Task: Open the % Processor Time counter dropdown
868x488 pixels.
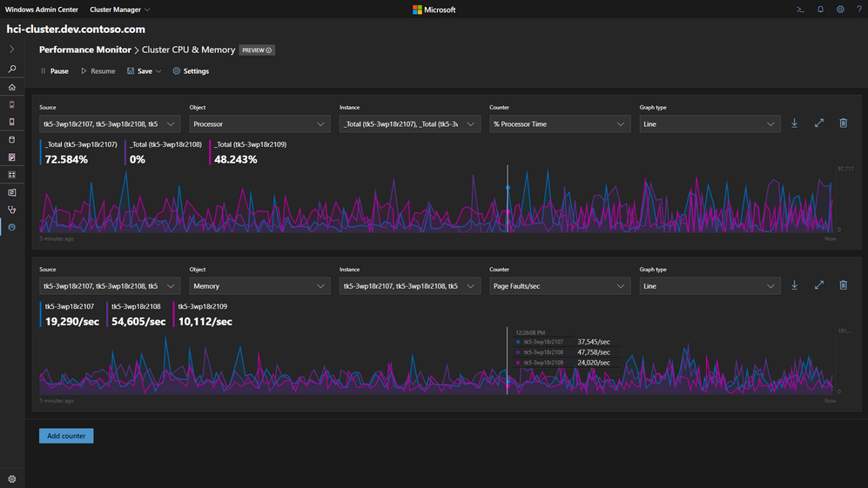Action: (559, 124)
